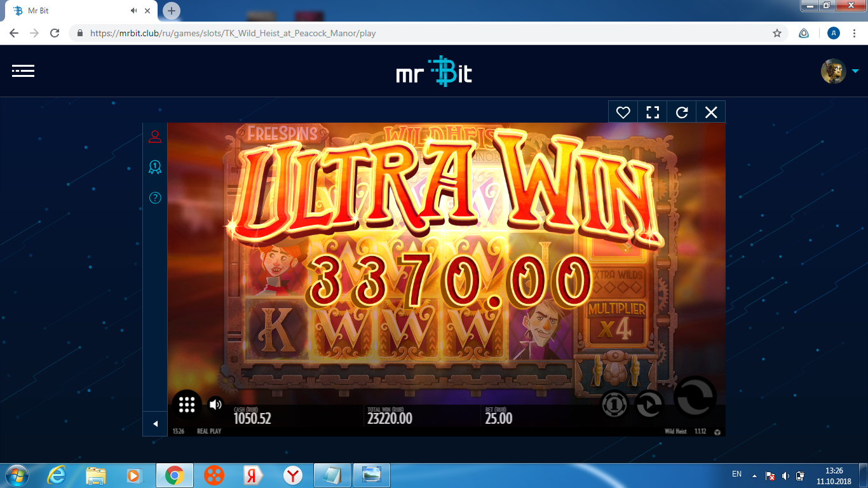
Task: Open the system volume speaker in tray
Action: click(x=786, y=475)
